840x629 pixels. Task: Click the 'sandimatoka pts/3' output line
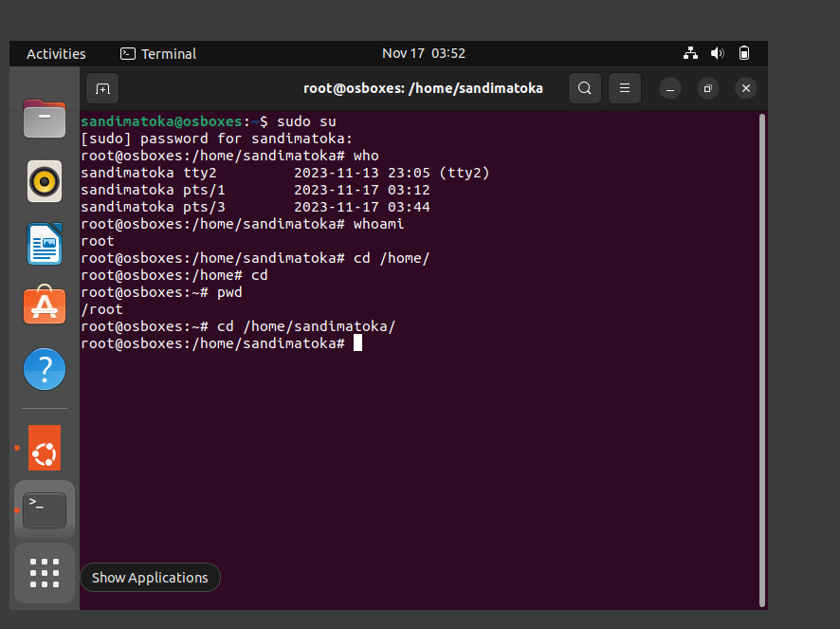coord(255,207)
